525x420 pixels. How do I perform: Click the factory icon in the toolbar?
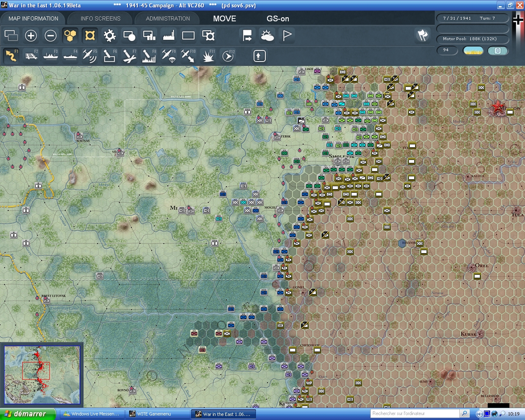[x=169, y=36]
